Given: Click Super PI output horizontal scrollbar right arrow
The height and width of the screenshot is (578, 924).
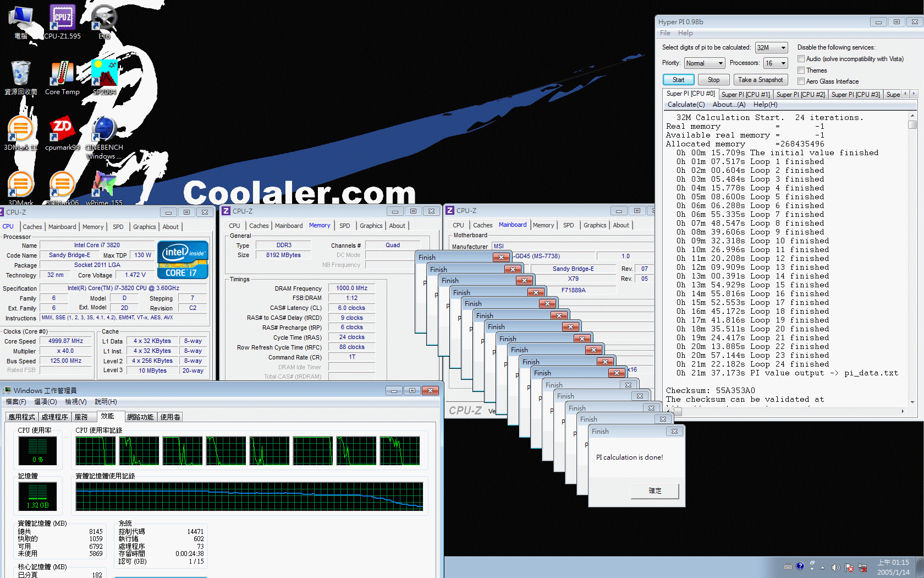Looking at the screenshot, I should pyautogui.click(x=903, y=411).
